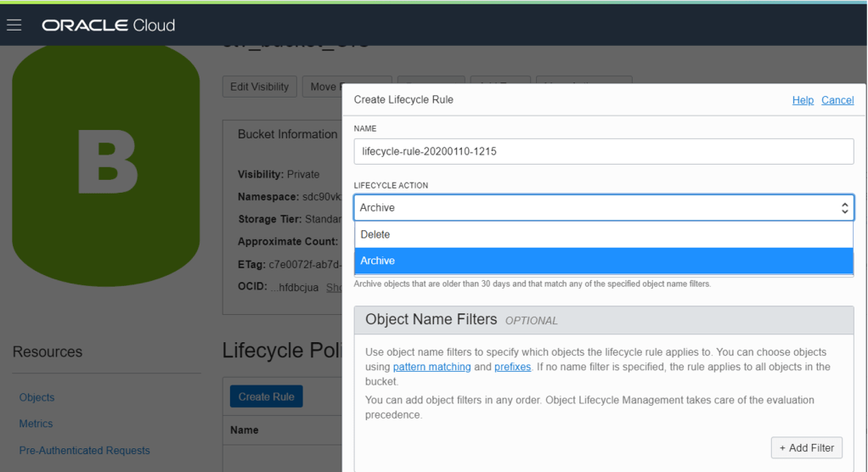This screenshot has height=472, width=868.
Task: Click the Oracle Cloud logo
Action: click(108, 25)
